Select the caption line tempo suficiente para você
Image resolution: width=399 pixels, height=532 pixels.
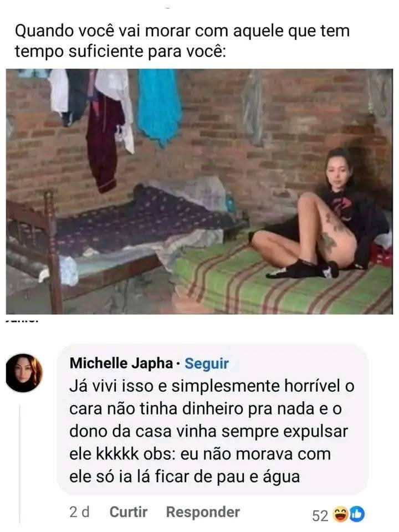[x=120, y=52]
